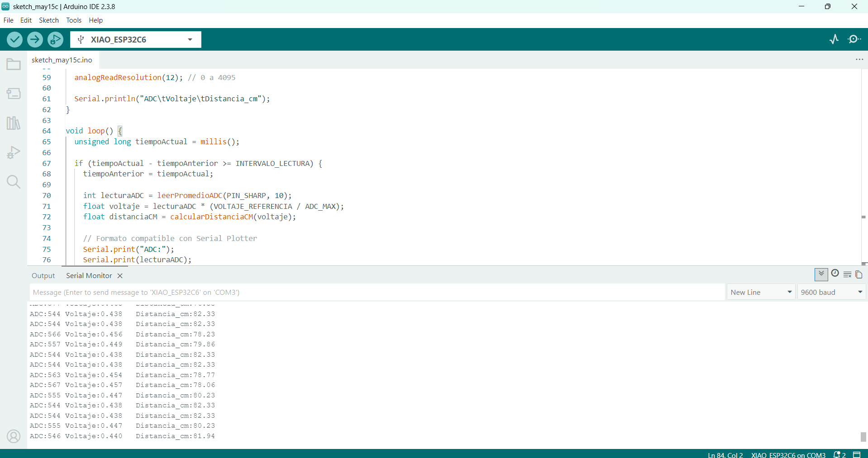Click the serial message input field
This screenshot has height=458, width=868.
point(377,292)
